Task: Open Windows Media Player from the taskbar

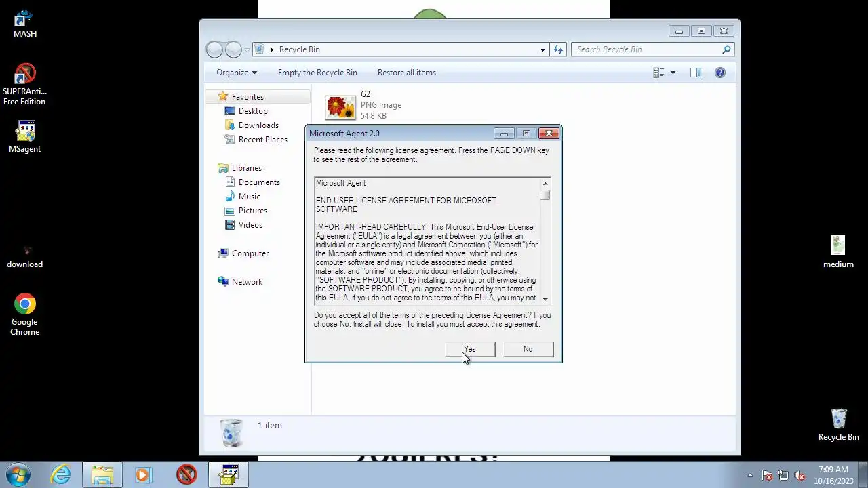Action: pyautogui.click(x=142, y=474)
